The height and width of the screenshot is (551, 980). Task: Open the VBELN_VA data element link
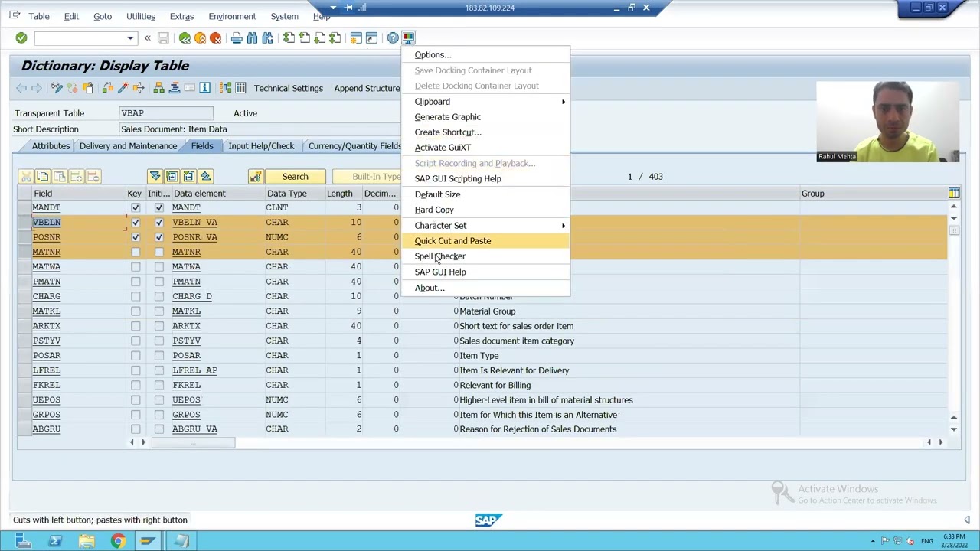click(194, 222)
